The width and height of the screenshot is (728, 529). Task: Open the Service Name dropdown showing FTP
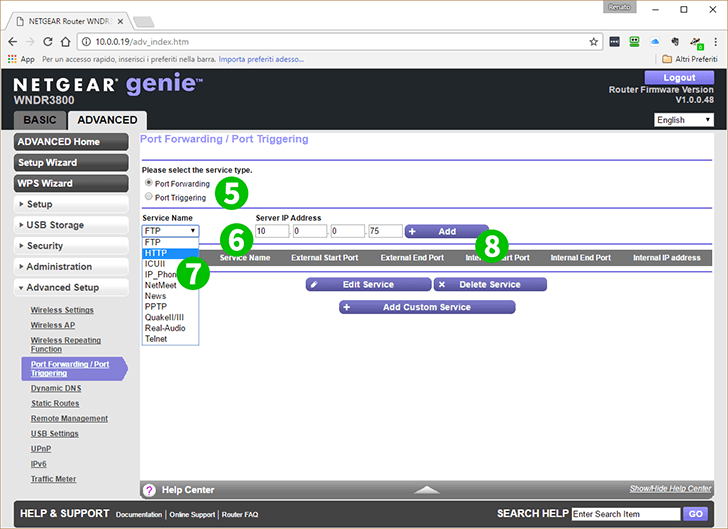pos(170,231)
